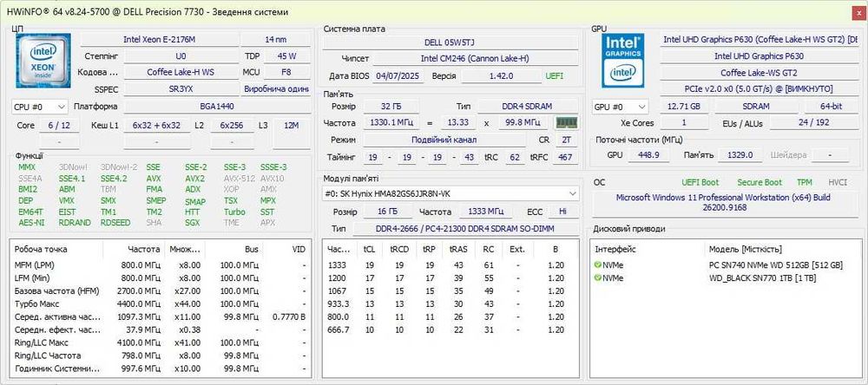Click the Secure Boot indicator
Viewport: 868px width, 385px height.
759,182
